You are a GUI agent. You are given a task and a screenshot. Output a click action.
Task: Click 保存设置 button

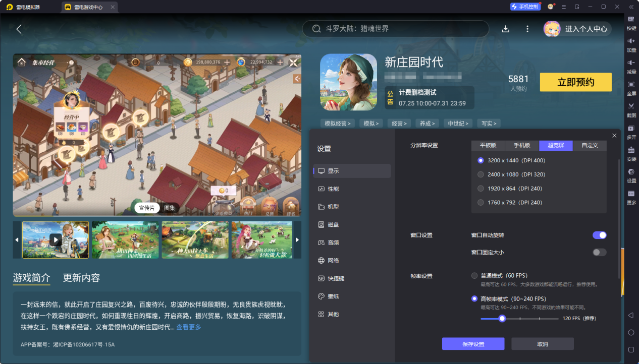click(473, 344)
